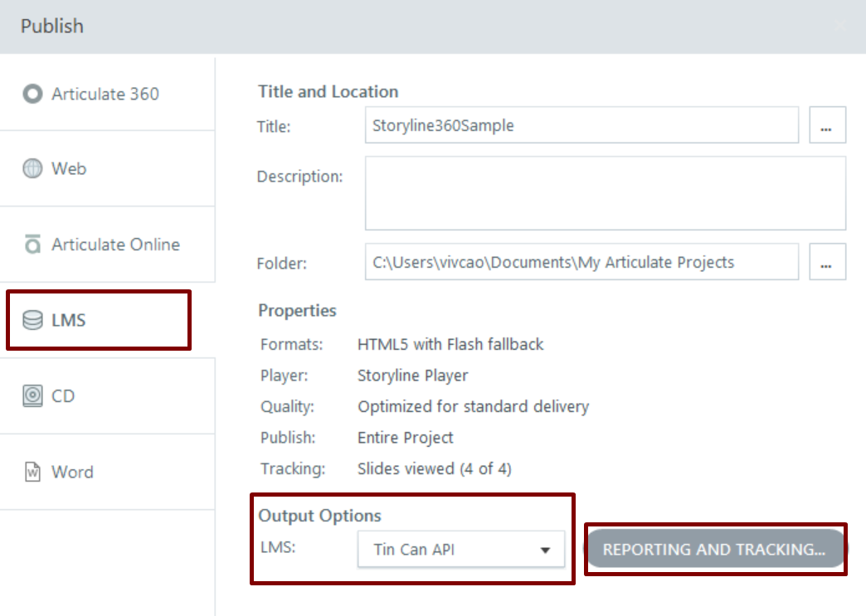The height and width of the screenshot is (616, 866).
Task: Select the Word publish tab
Action: (x=108, y=472)
